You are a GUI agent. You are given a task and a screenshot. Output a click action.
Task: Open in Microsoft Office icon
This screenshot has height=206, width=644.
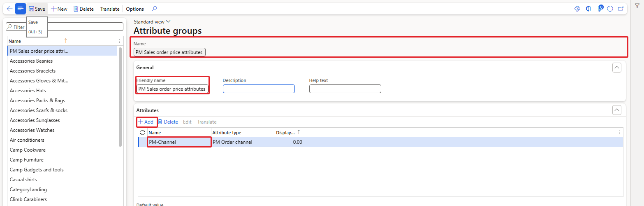(588, 9)
